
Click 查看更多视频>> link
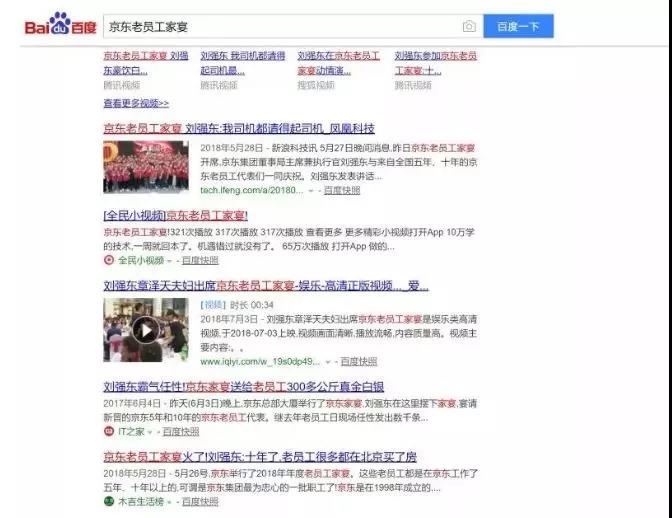[136, 103]
